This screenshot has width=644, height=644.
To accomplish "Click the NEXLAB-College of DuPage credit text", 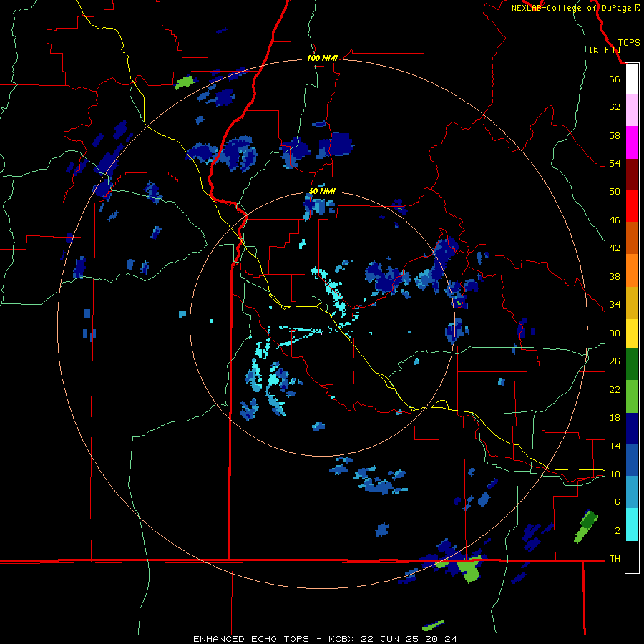I will point(576,8).
